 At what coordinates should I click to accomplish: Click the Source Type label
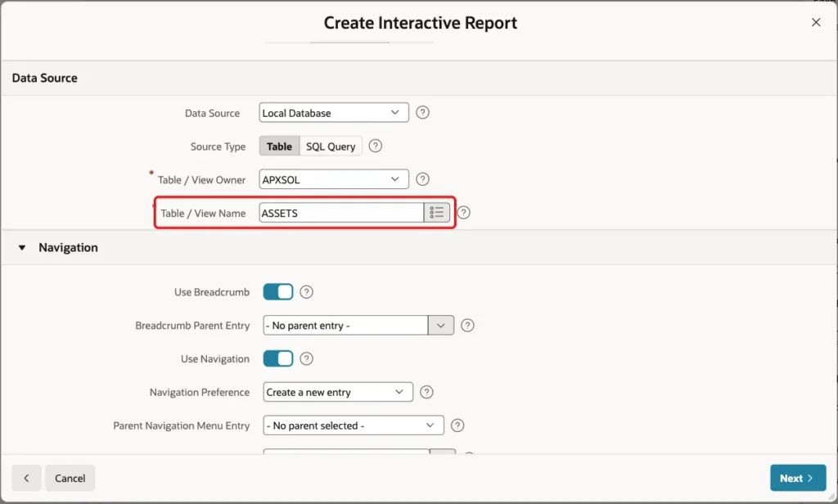pos(218,146)
